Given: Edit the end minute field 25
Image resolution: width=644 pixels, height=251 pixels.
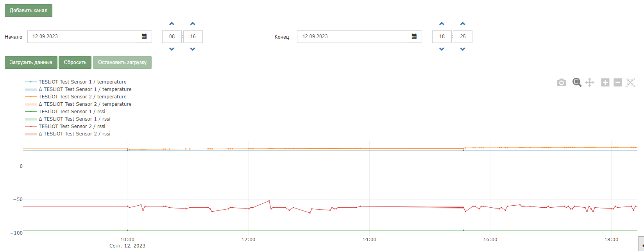Looking at the screenshot, I should (463, 37).
